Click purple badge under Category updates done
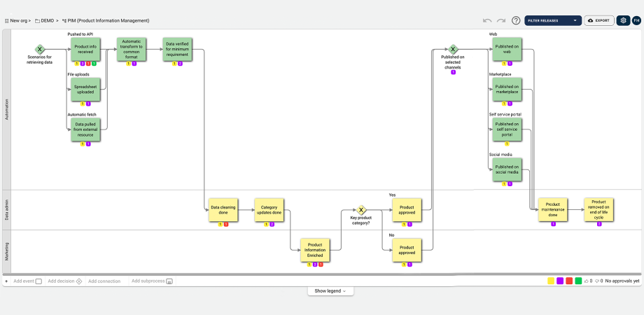Image resolution: width=644 pixels, height=315 pixels. (x=272, y=224)
